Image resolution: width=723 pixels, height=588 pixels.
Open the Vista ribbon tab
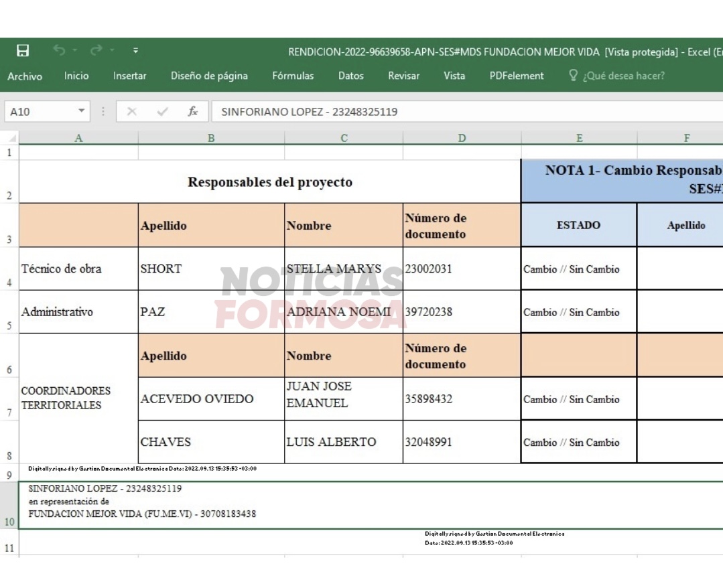click(x=454, y=76)
